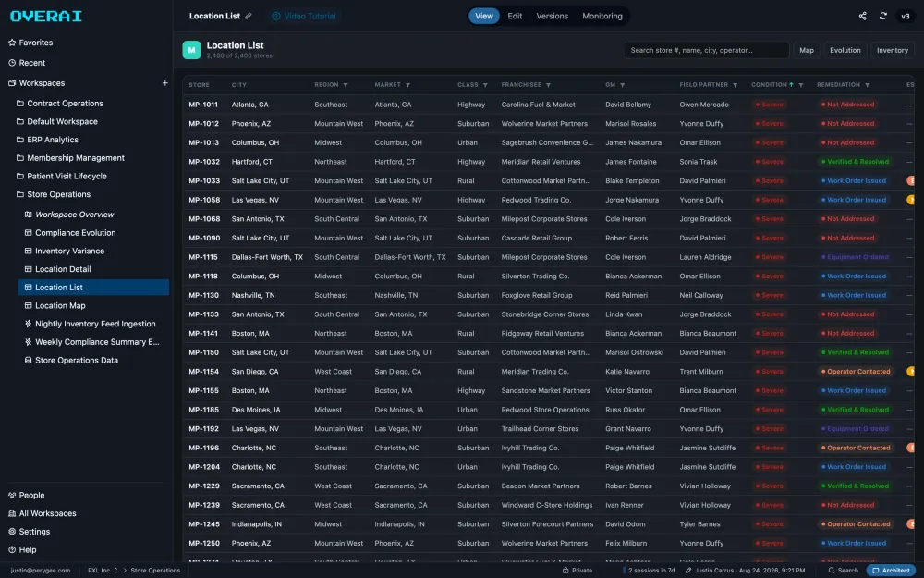Viewport: 924px width, 578px height.
Task: Open the All Workspaces page
Action: pos(42,513)
